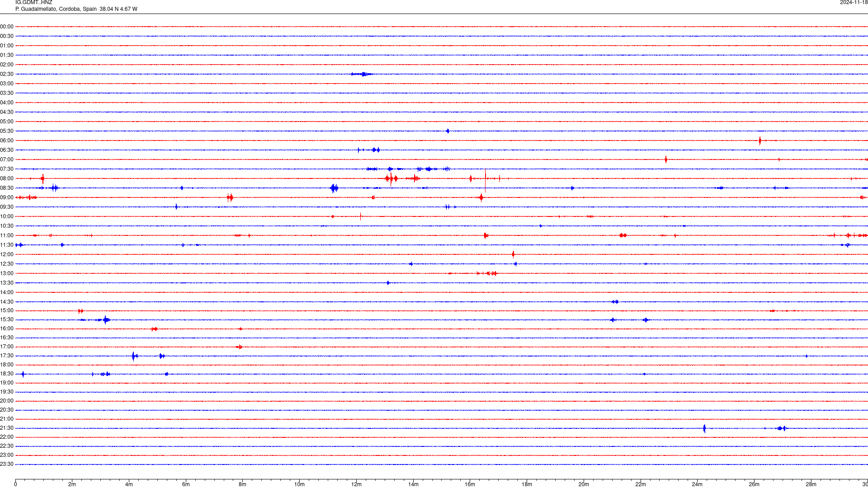Image resolution: width=868 pixels, height=488 pixels.
Task: Click the blue event on the 13:30 trace
Action: click(388, 283)
